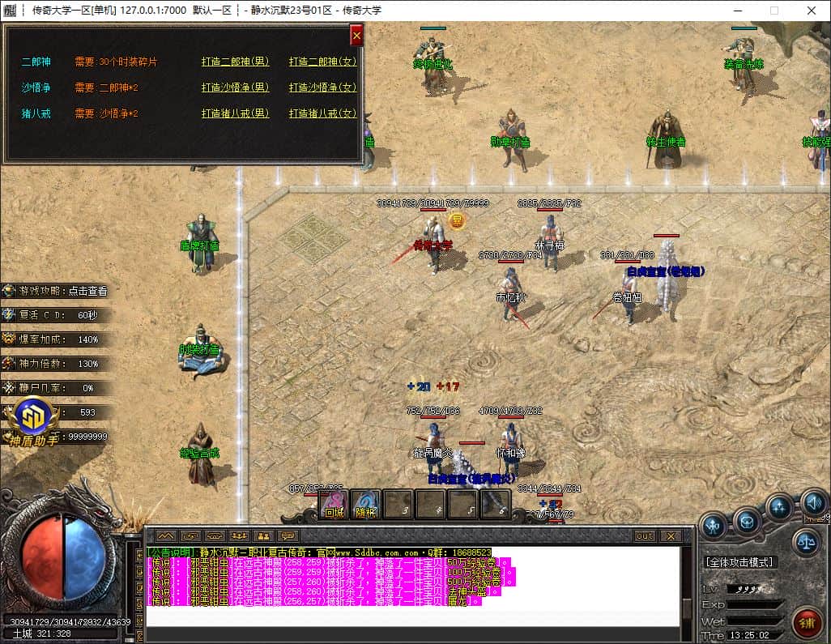Click the third chat channel icon

click(215, 536)
